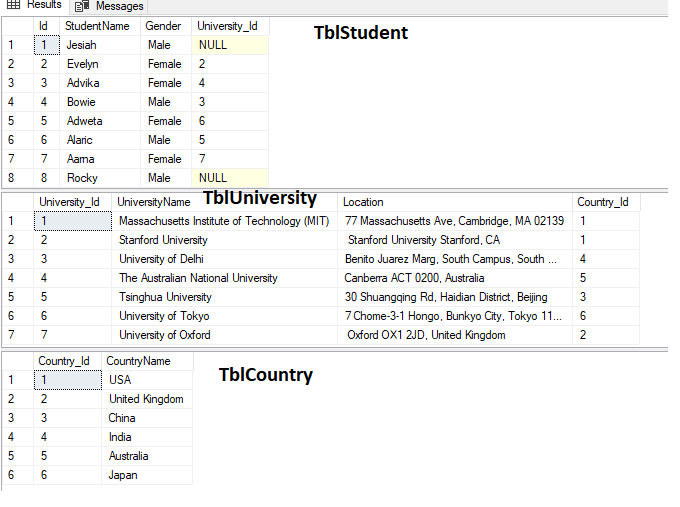Screen dimensions: 680x507
Task: Click the NULL University_Id cell for Jesiah
Action: point(230,45)
